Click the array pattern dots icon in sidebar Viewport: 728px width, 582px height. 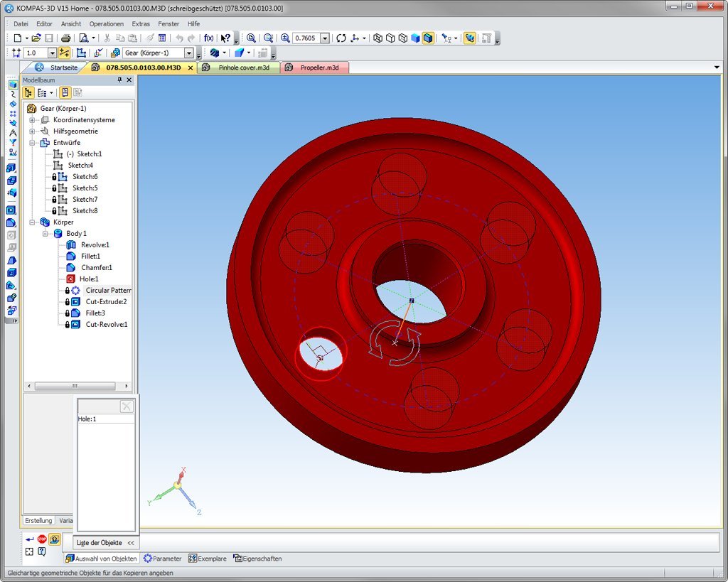coord(13,113)
